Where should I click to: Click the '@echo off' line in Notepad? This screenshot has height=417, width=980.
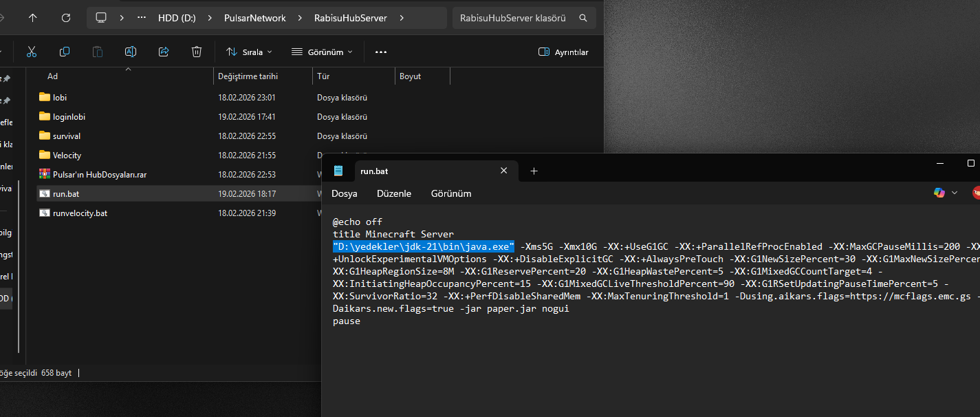(357, 222)
